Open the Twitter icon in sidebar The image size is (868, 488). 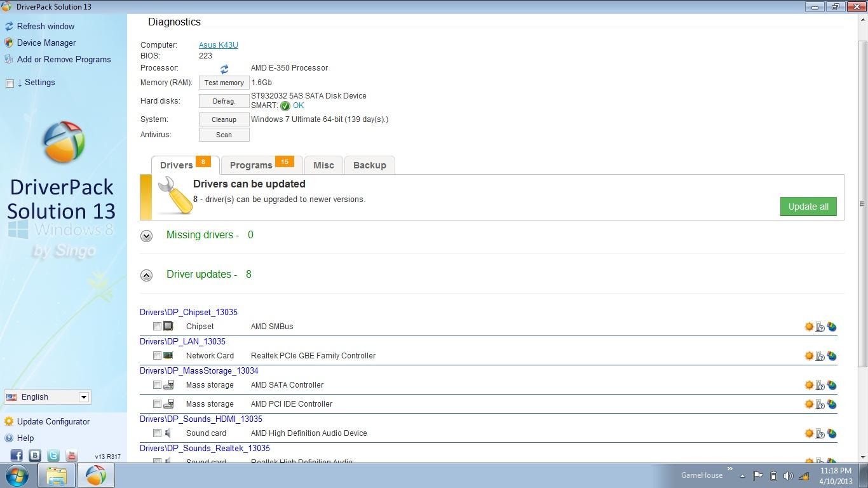53,455
